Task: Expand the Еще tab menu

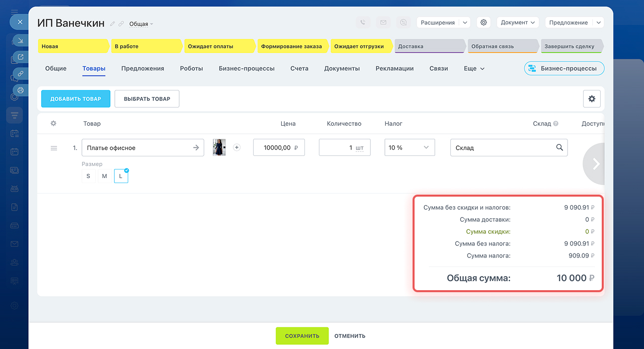Action: click(x=474, y=68)
